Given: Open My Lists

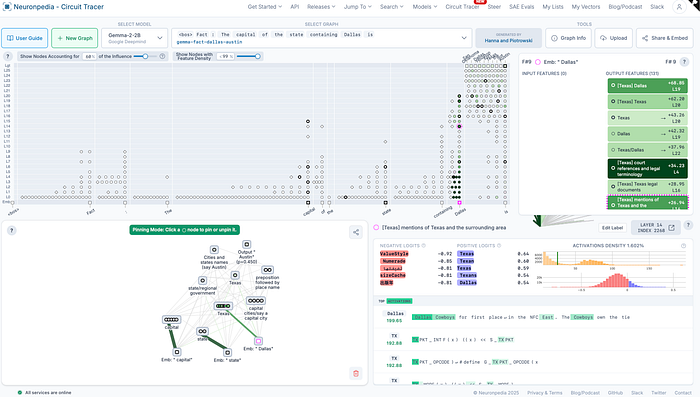Looking at the screenshot, I should (553, 7).
